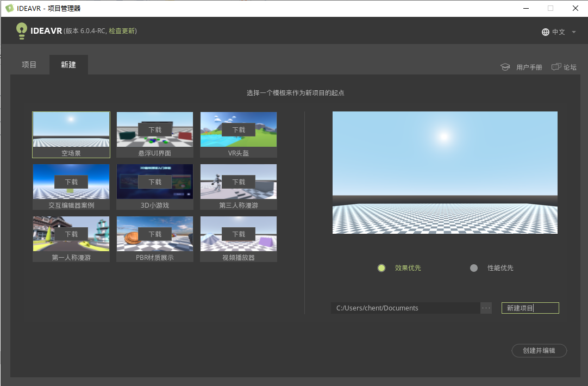The height and width of the screenshot is (386, 588).
Task: Minimize the IDEAVR project manager window
Action: (526, 8)
